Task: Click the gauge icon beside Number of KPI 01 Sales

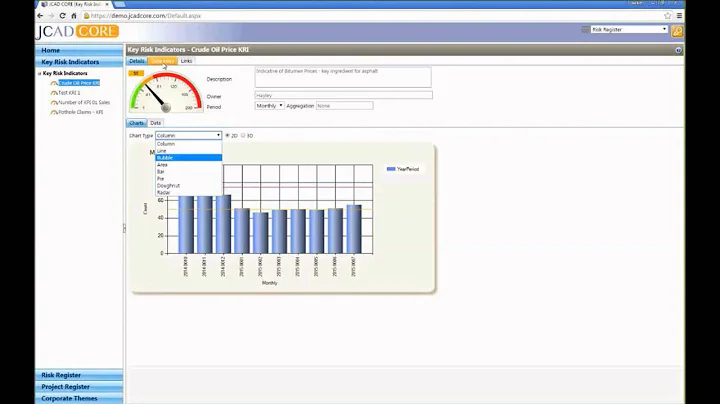Action: [x=54, y=102]
